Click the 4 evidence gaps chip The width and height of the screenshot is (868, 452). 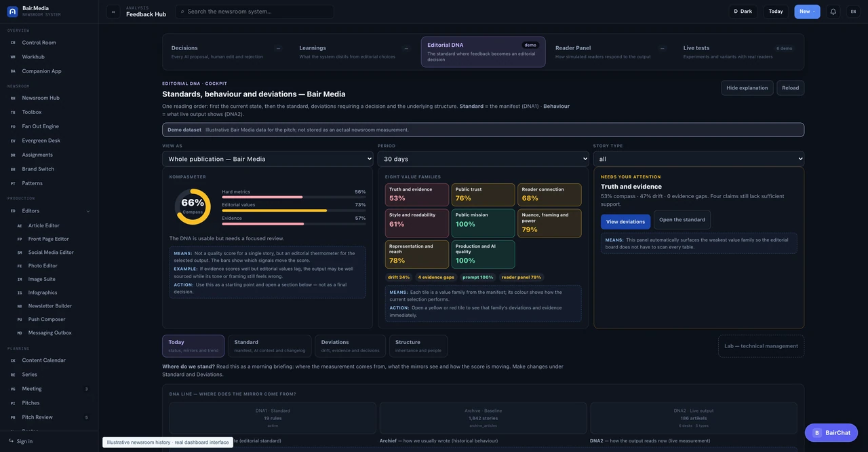point(436,277)
